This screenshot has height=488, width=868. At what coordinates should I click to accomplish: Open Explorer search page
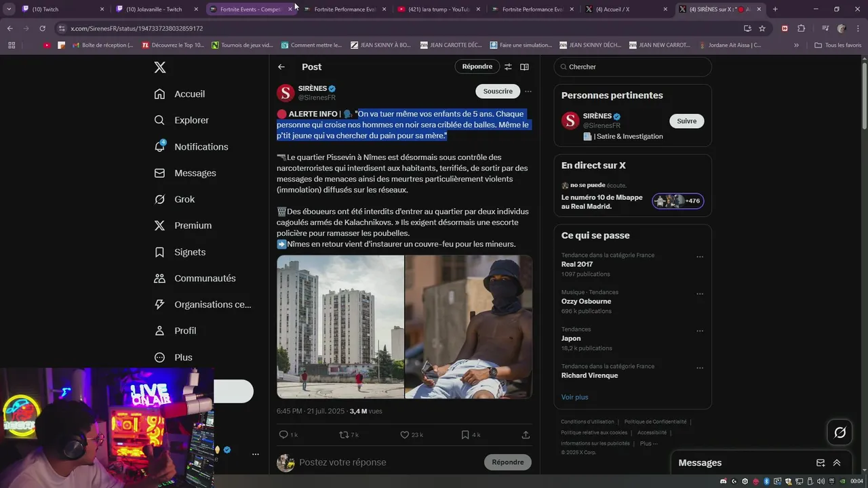coord(181,120)
